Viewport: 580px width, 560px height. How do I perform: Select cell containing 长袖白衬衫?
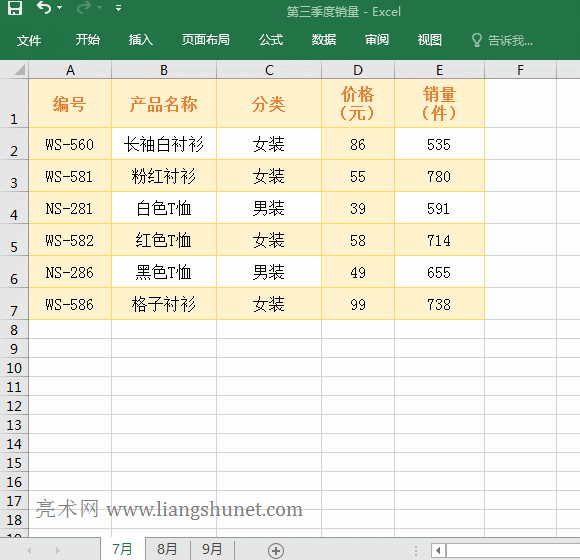point(164,144)
